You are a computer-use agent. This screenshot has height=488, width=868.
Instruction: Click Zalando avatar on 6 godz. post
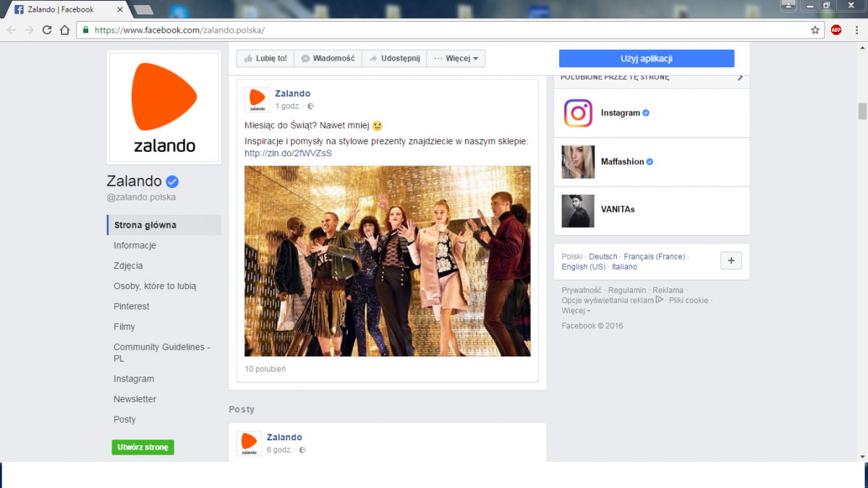coord(249,442)
